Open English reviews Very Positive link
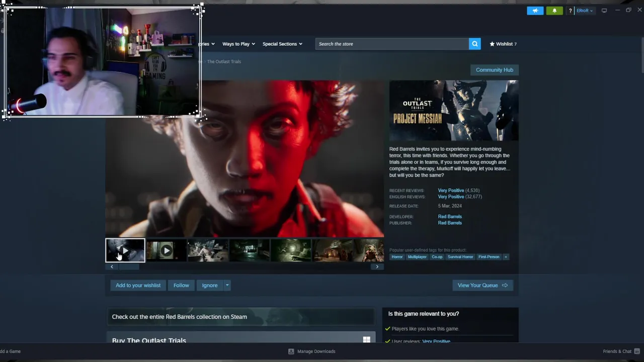Viewport: 644px width, 362px height. click(x=451, y=197)
